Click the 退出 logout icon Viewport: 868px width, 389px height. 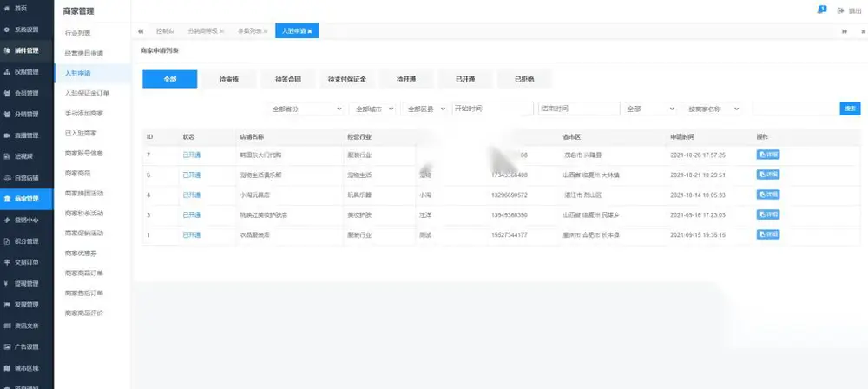[840, 10]
